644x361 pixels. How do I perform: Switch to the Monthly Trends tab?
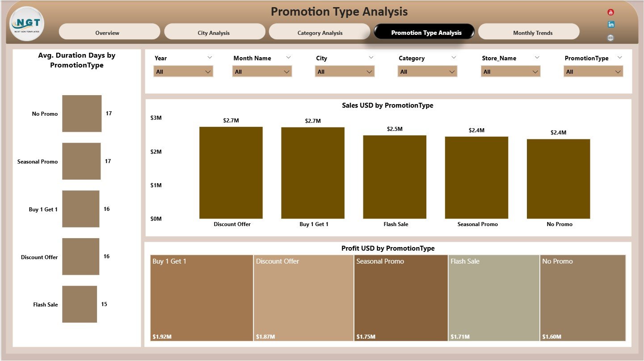click(x=533, y=32)
